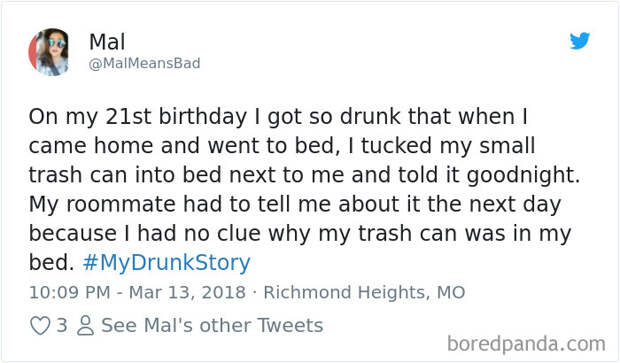Click See Mal's other Tweets
The height and width of the screenshot is (363, 620).
212,325
